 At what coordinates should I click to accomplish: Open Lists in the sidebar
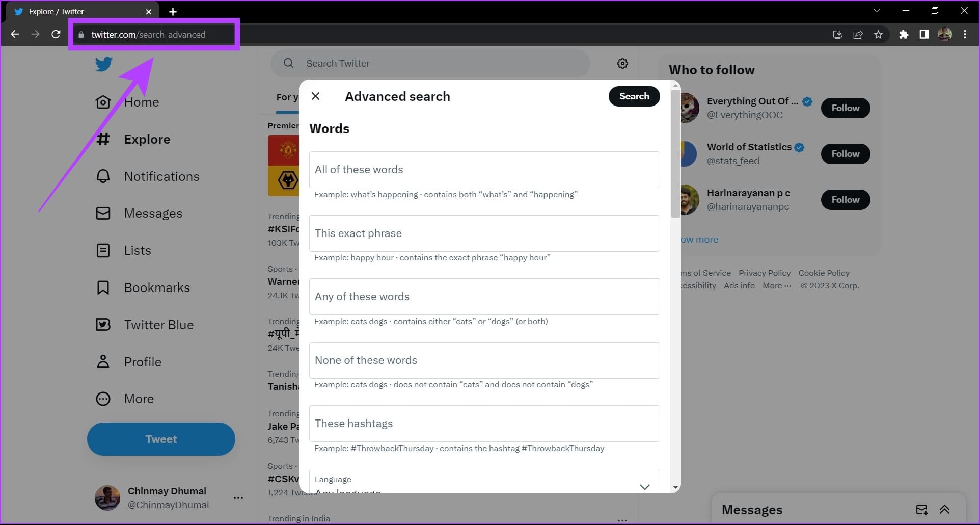[x=123, y=250]
